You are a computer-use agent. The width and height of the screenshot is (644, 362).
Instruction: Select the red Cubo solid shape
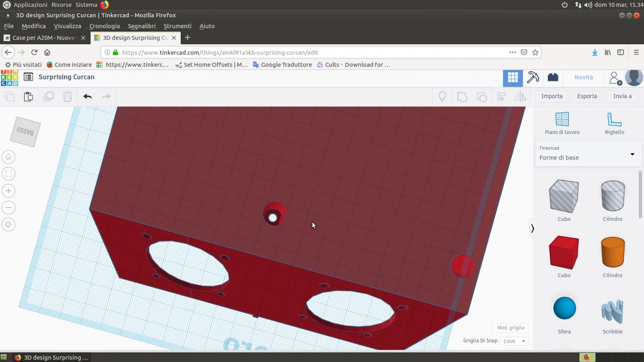click(x=564, y=253)
